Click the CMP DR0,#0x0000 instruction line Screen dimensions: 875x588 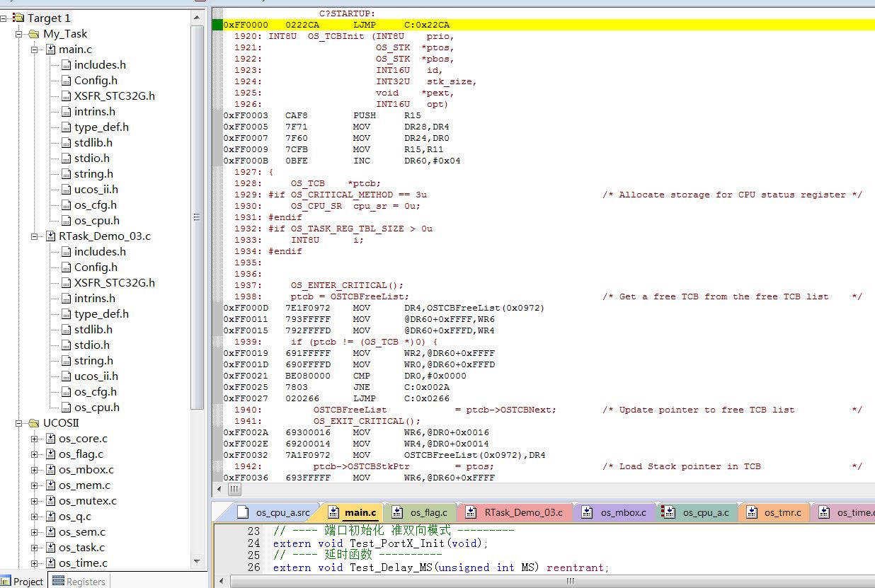pyautogui.click(x=345, y=376)
